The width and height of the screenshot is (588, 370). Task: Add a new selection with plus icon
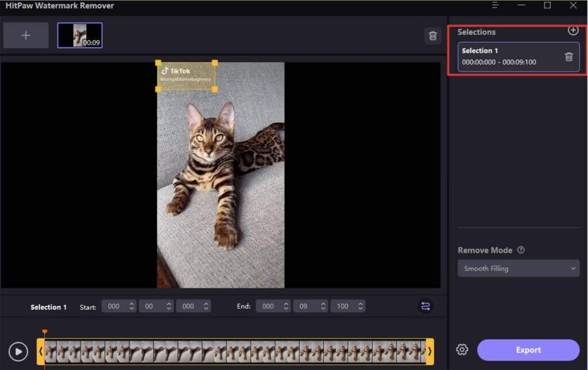click(x=572, y=31)
